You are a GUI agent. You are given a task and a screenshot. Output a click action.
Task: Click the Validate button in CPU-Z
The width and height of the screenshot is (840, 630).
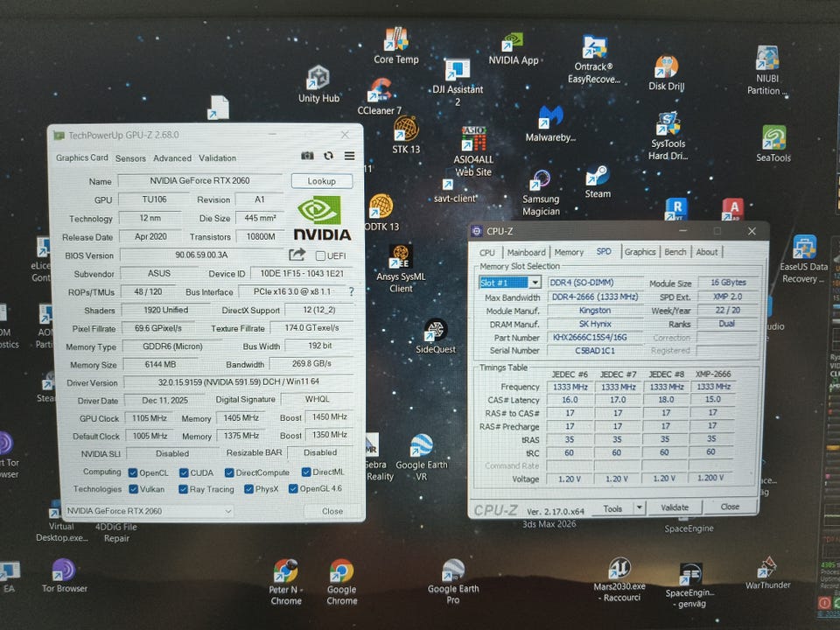[675, 507]
